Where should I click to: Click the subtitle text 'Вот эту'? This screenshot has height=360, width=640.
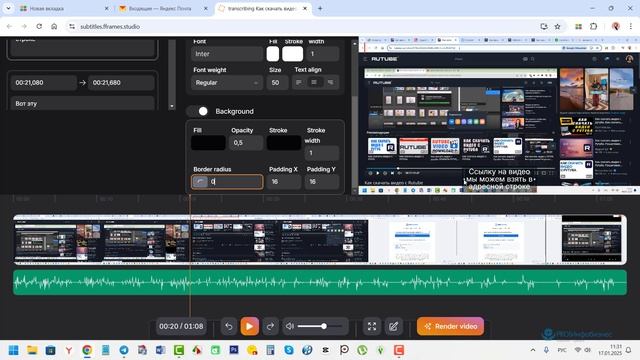82,103
